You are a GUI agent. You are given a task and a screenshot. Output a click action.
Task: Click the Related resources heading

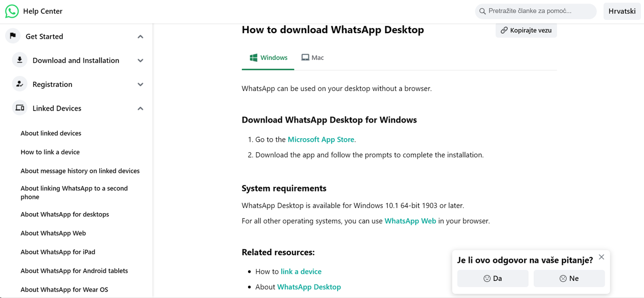pos(278,252)
